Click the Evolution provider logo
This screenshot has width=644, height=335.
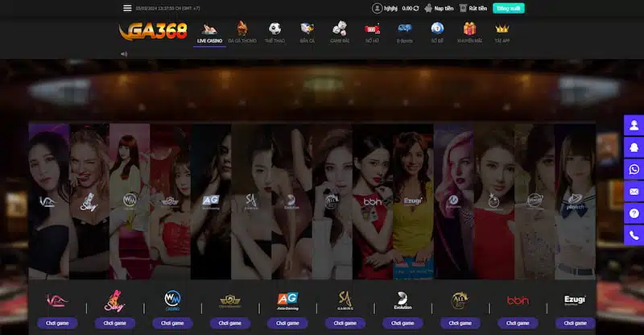pyautogui.click(x=402, y=300)
